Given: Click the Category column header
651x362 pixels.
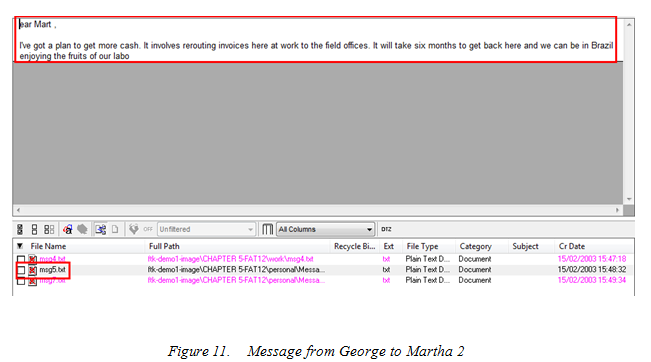Looking at the screenshot, I should pos(475,246).
